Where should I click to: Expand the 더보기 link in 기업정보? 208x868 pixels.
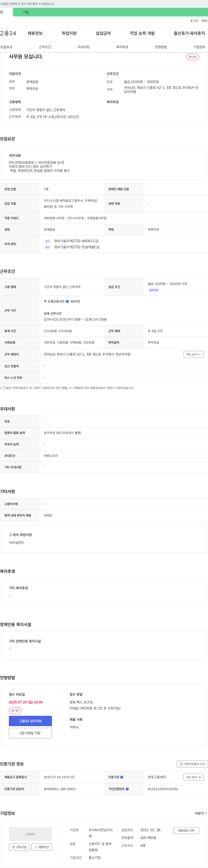[x=201, y=813]
